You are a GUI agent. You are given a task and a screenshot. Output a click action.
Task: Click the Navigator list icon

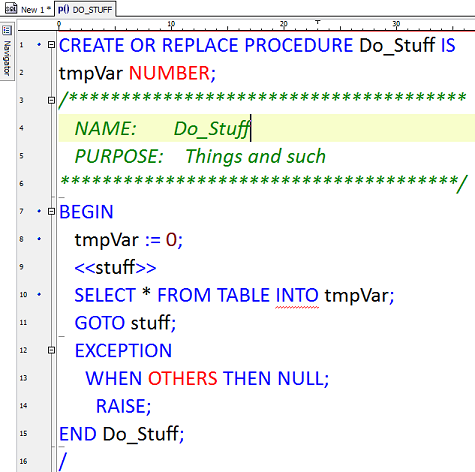(x=7, y=30)
